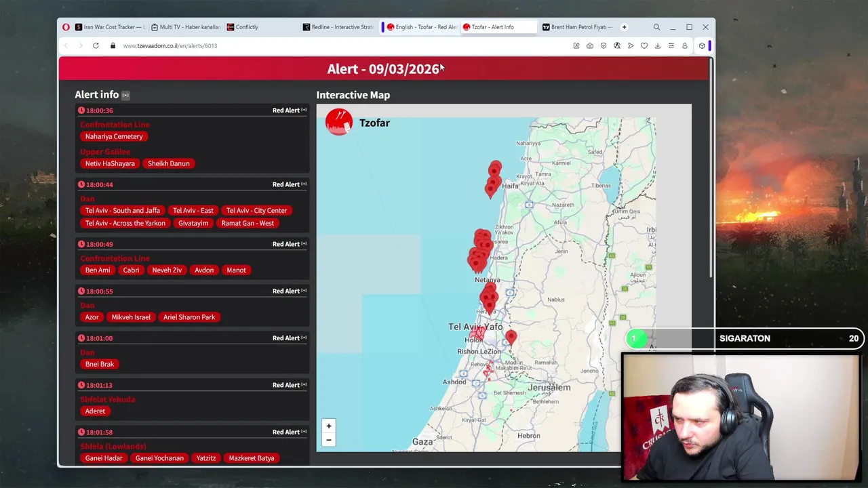This screenshot has width=868, height=488.
Task: Click the Ramat Gan - West tag
Action: (x=248, y=223)
